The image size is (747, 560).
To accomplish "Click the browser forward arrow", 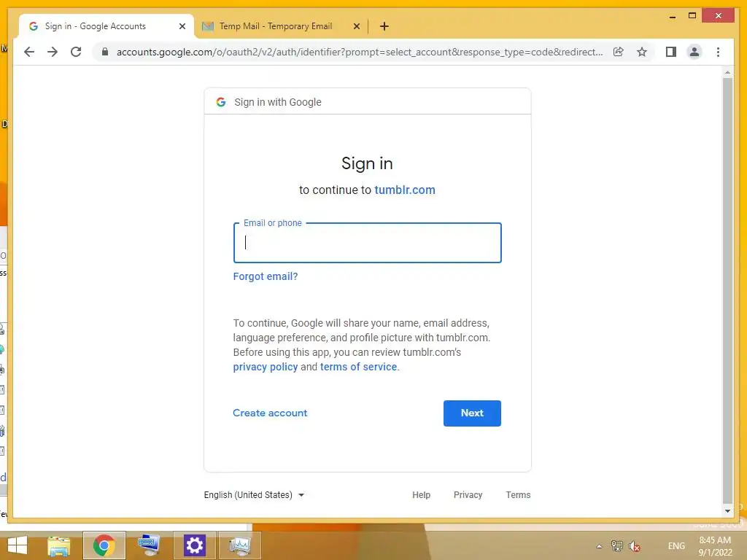I will 53,52.
